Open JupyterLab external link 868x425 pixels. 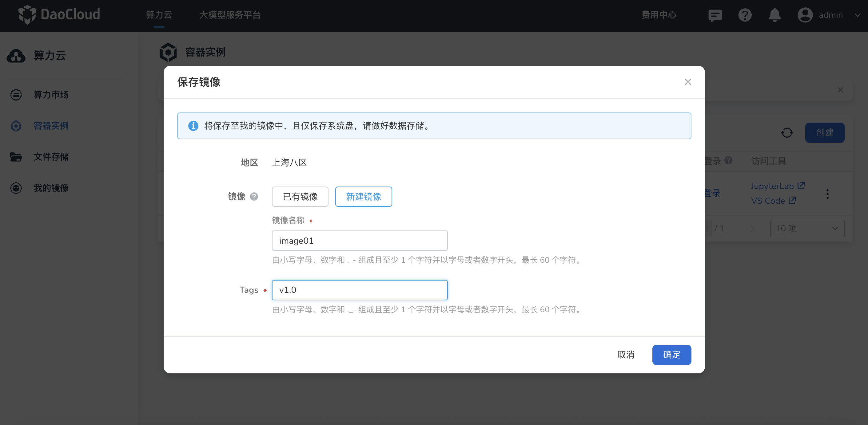point(778,186)
